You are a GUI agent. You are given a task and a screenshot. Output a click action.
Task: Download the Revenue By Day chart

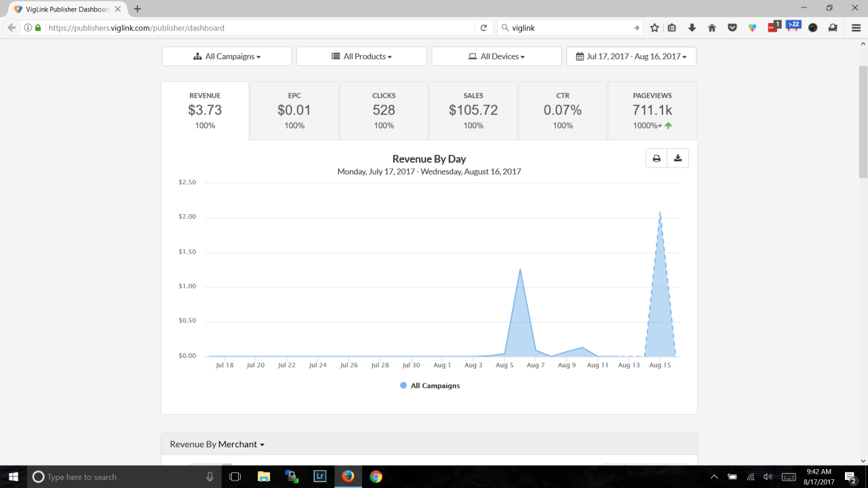pyautogui.click(x=678, y=158)
